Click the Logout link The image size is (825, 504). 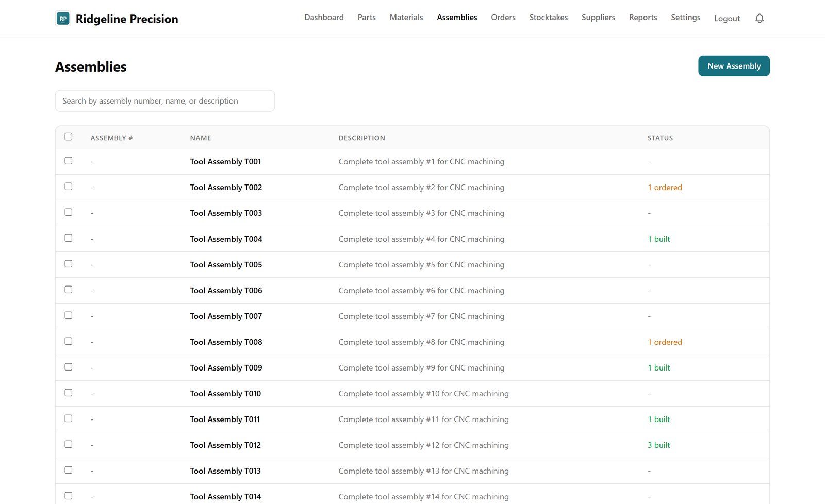pyautogui.click(x=727, y=19)
